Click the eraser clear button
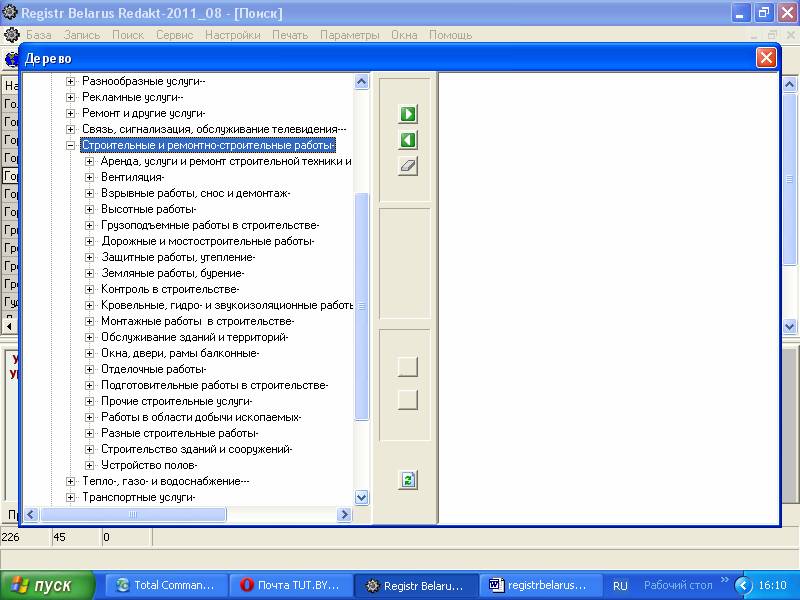This screenshot has height=600, width=800. (407, 166)
